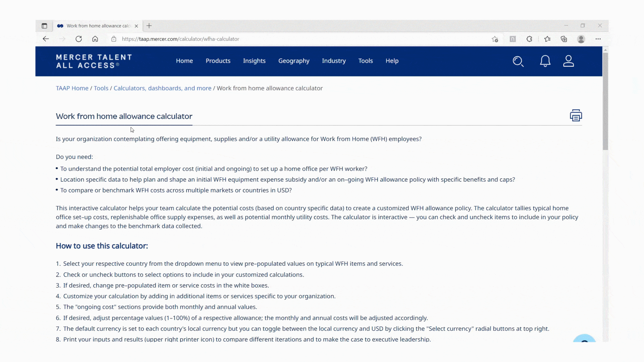This screenshot has width=644, height=362.
Task: Open Calculators, dashboards, and more link
Action: click(x=162, y=88)
